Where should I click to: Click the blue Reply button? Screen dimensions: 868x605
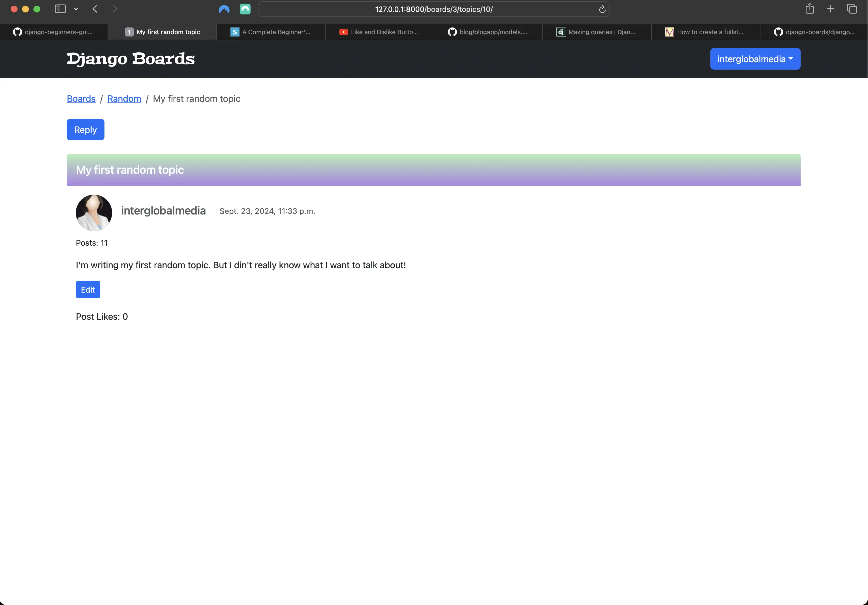[85, 130]
